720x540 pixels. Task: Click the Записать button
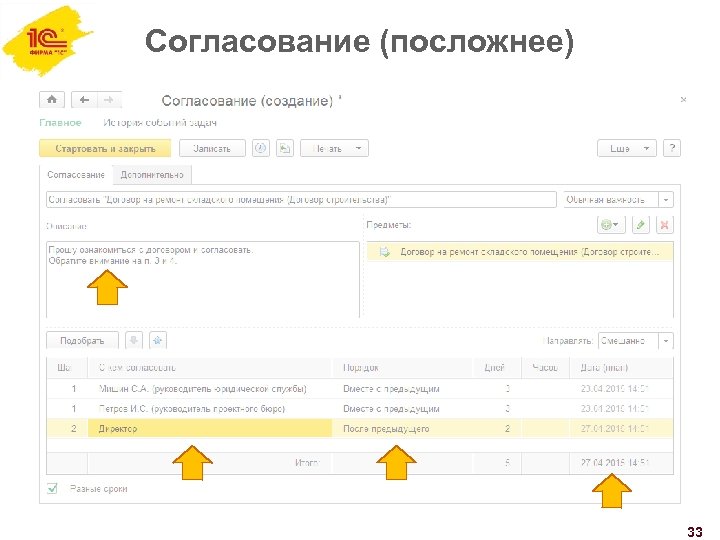pos(212,148)
